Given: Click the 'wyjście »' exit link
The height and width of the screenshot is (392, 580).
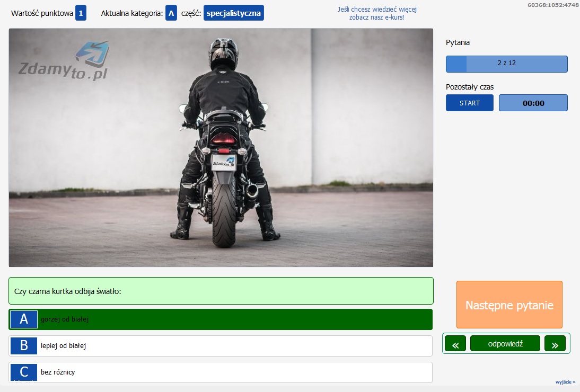Looking at the screenshot, I should pyautogui.click(x=565, y=382).
